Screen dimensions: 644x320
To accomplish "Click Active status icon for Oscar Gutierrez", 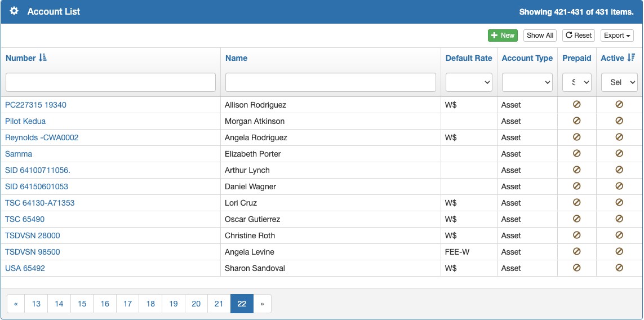I will click(x=619, y=219).
